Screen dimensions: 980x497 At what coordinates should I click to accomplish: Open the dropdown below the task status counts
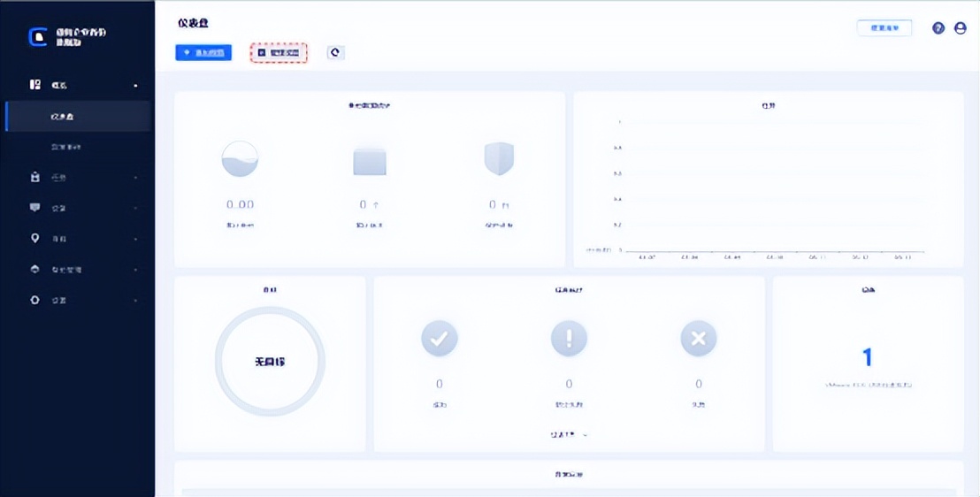(569, 434)
